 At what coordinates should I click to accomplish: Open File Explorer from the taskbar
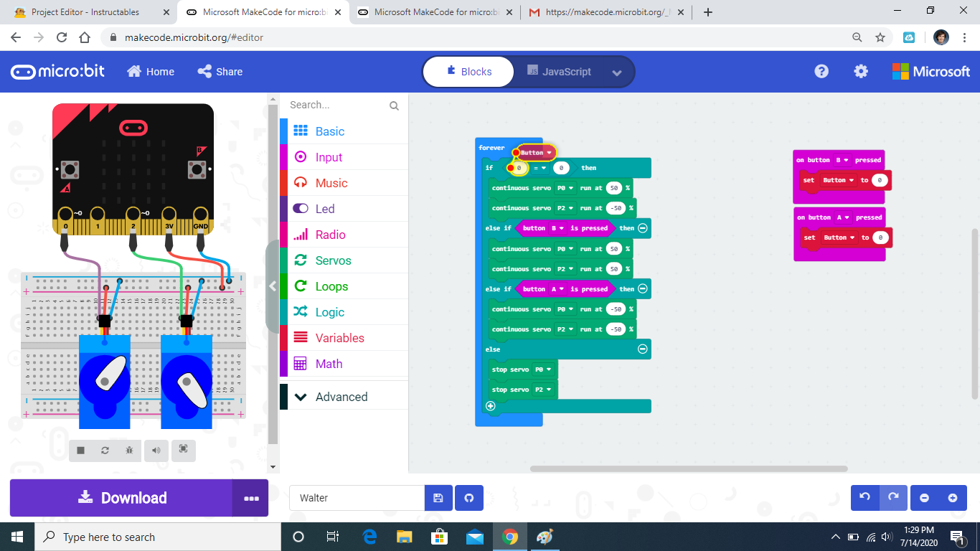405,537
